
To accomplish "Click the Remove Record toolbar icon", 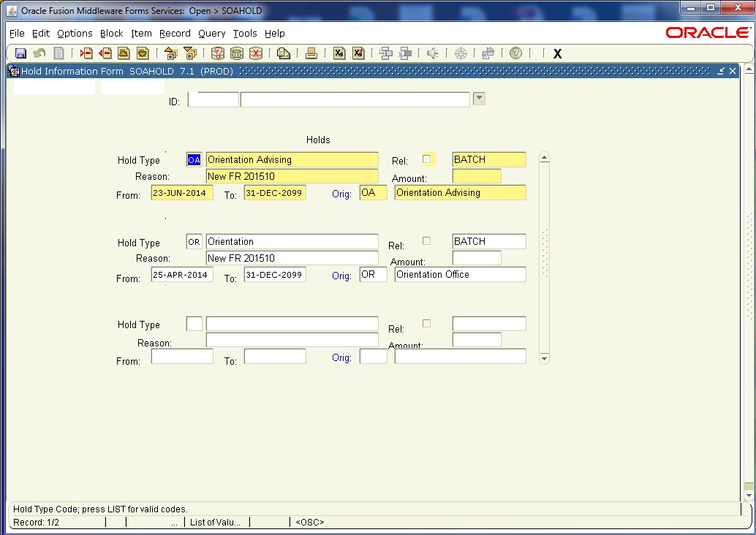I will (105, 53).
